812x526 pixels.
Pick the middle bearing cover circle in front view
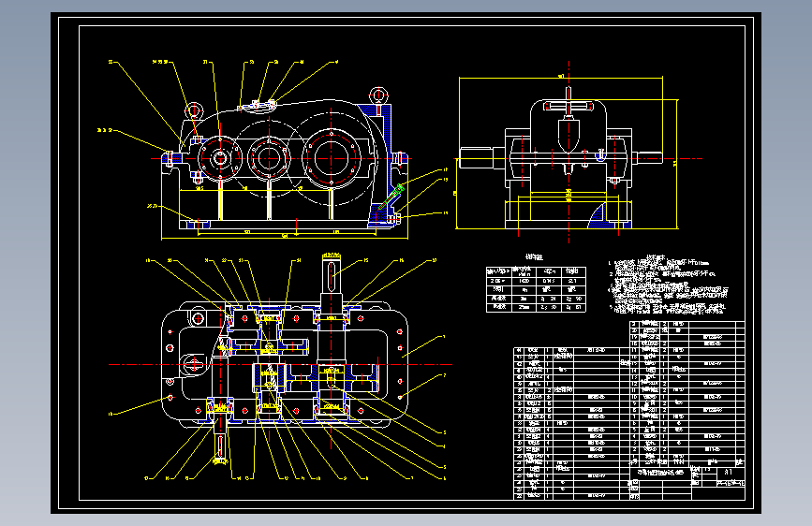coord(268,158)
